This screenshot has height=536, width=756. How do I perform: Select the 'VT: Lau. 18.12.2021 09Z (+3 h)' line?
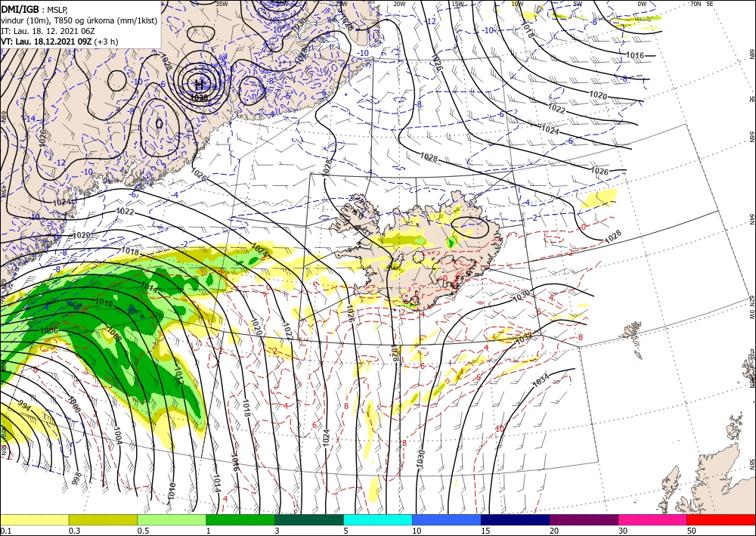pyautogui.click(x=59, y=42)
